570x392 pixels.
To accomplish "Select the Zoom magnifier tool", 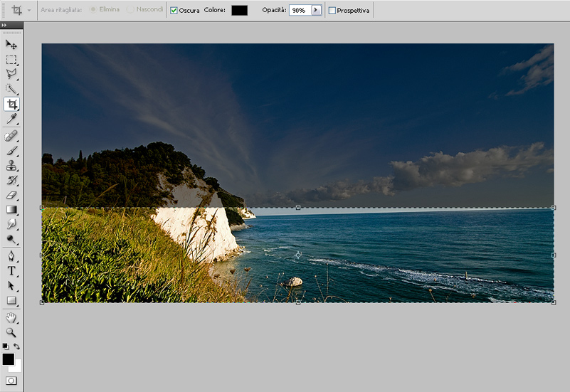I will pyautogui.click(x=11, y=332).
